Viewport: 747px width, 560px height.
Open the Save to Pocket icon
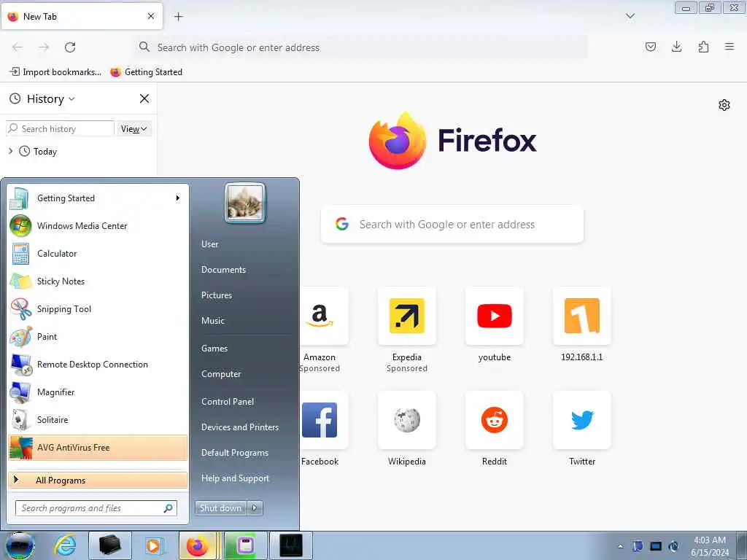[650, 47]
